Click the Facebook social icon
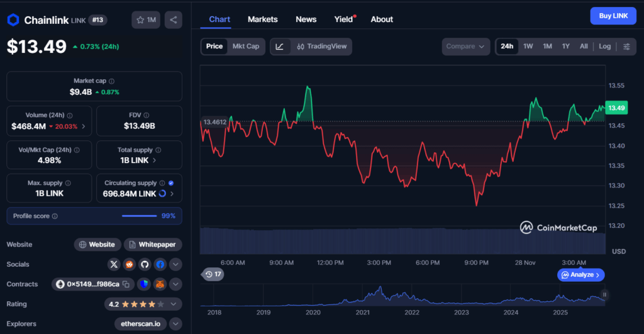 [x=160, y=264]
